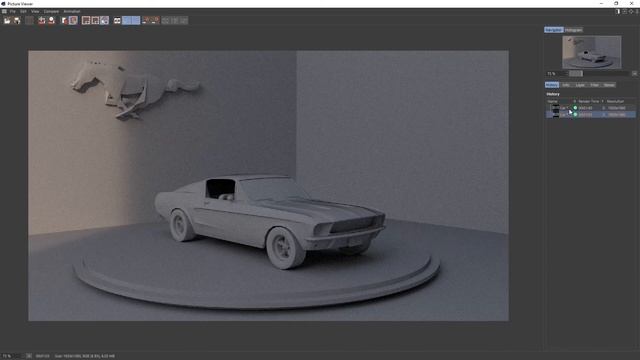This screenshot has width=640, height=360.
Task: Open the Compare menu
Action: (x=51, y=11)
